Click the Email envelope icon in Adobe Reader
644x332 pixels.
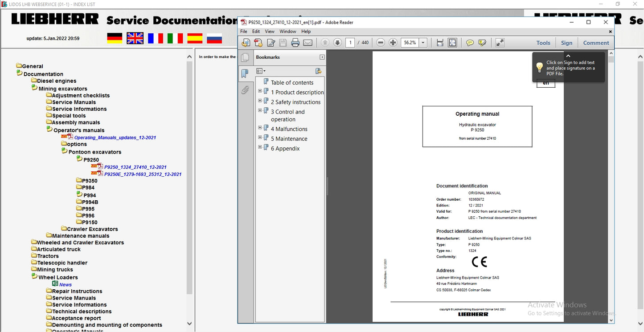308,43
